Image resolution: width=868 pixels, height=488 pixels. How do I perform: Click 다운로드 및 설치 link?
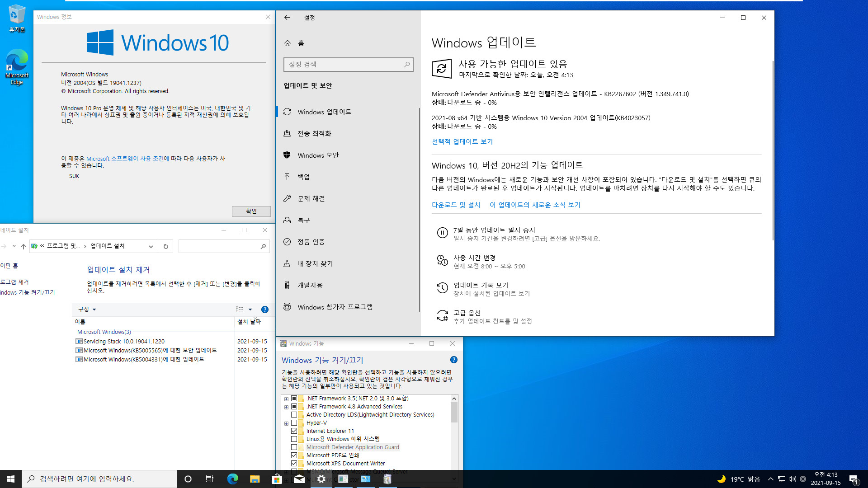click(x=456, y=205)
